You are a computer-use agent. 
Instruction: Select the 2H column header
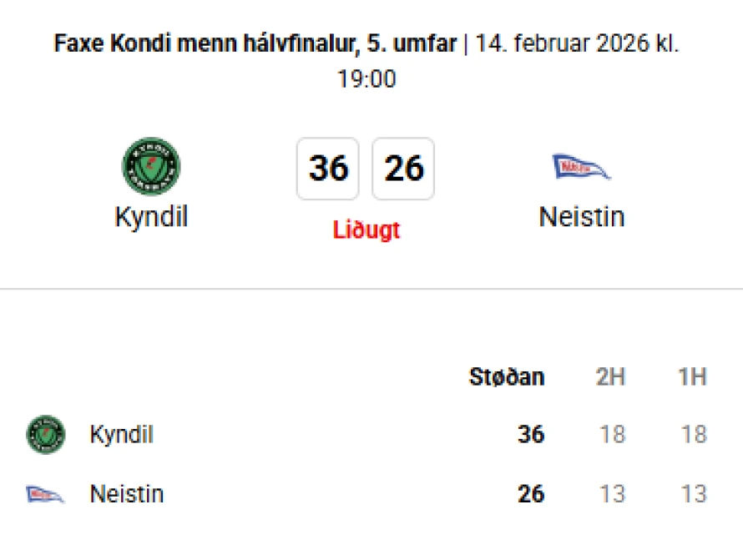tap(610, 376)
